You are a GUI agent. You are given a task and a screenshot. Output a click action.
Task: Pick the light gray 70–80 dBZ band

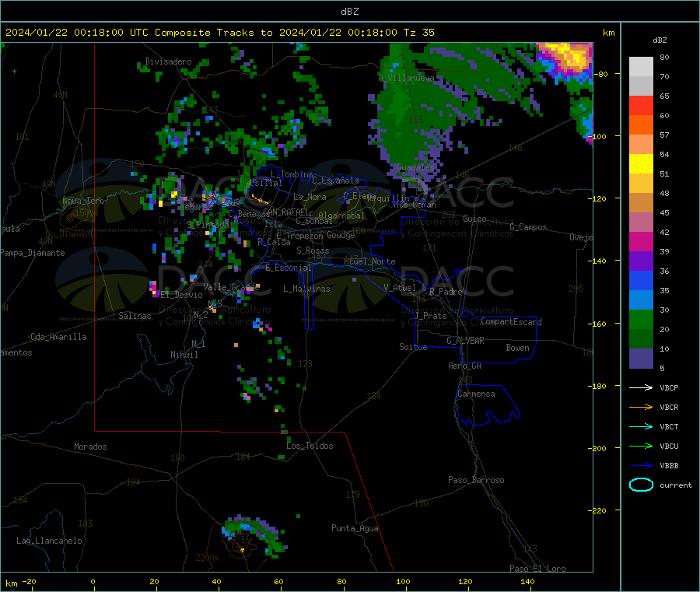pyautogui.click(x=641, y=67)
